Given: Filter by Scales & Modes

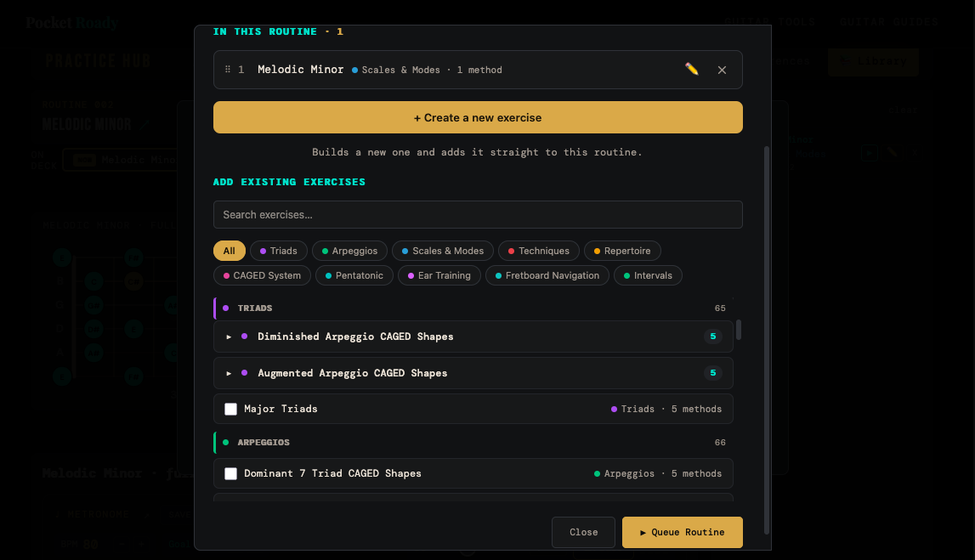Looking at the screenshot, I should pos(443,251).
